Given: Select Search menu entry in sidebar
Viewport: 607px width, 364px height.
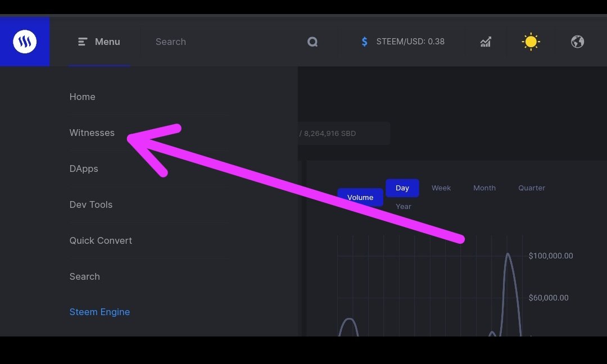Looking at the screenshot, I should tap(84, 276).
